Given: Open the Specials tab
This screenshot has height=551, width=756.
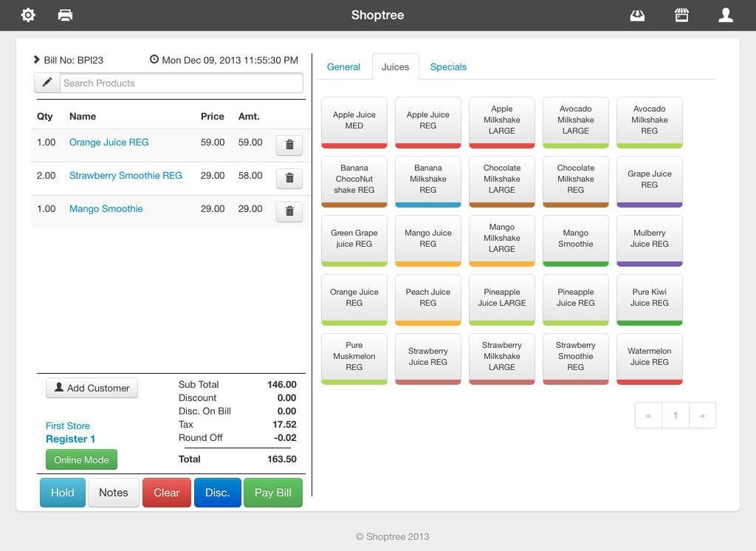Looking at the screenshot, I should (448, 67).
